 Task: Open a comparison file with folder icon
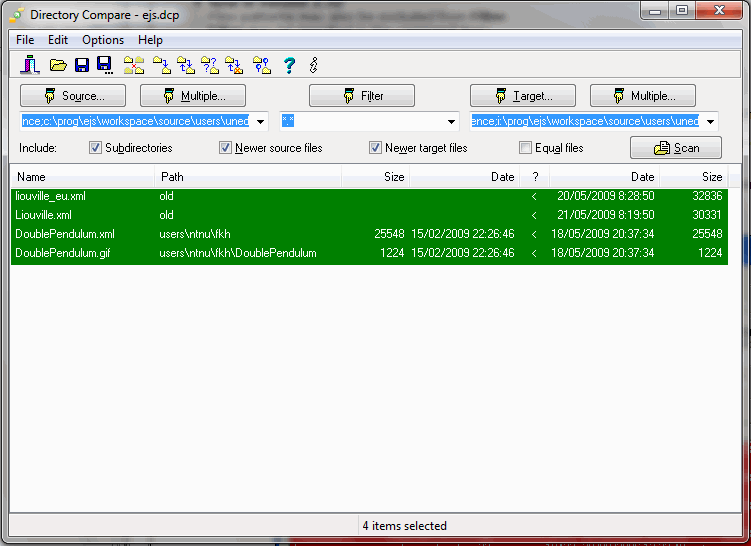tap(58, 65)
